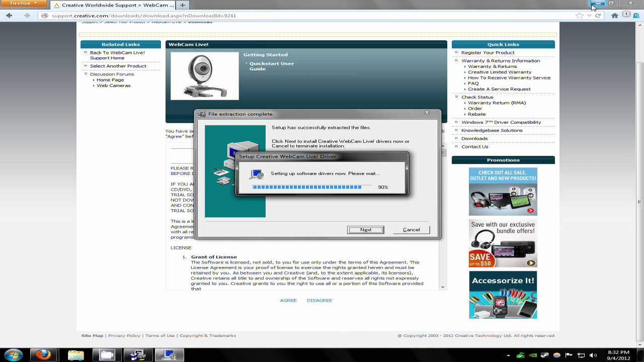The width and height of the screenshot is (644, 362).
Task: Open Create A Service Request link
Action: (499, 89)
